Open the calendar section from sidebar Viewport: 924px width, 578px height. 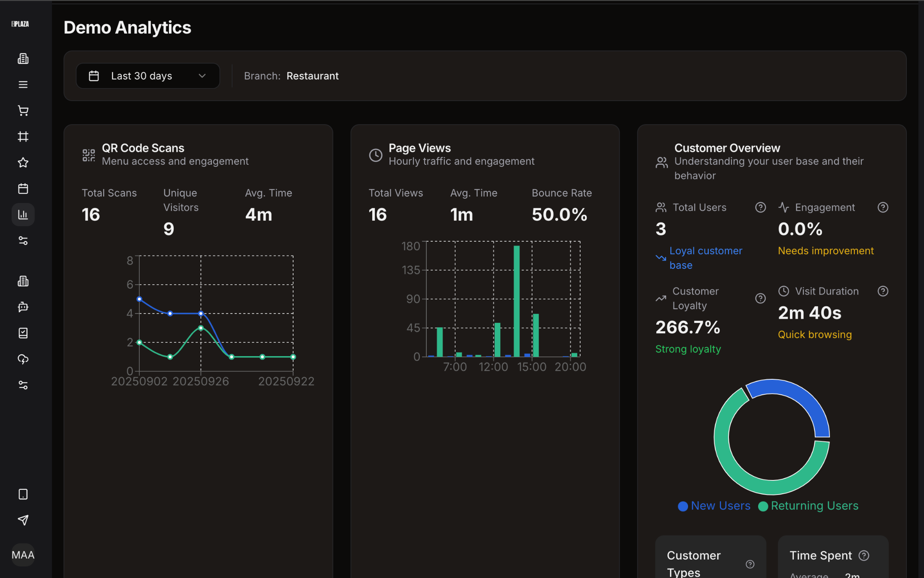click(x=23, y=188)
